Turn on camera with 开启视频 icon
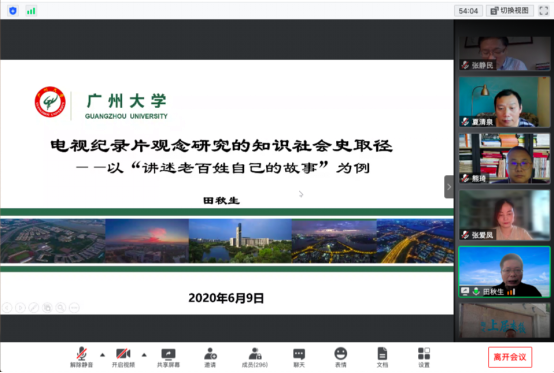The image size is (554, 373). 123,357
